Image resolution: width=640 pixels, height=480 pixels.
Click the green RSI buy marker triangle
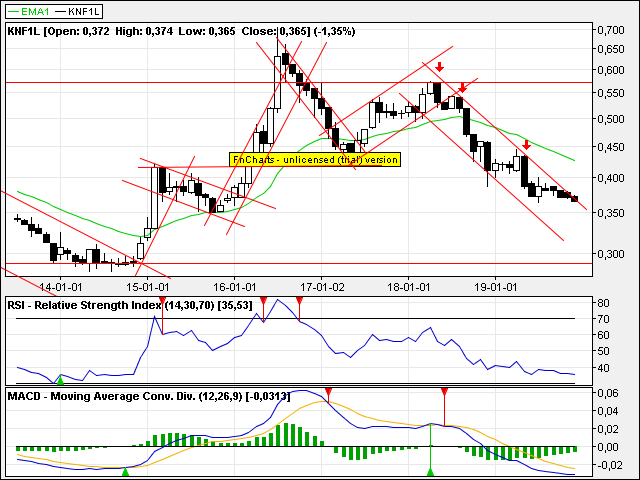60,380
